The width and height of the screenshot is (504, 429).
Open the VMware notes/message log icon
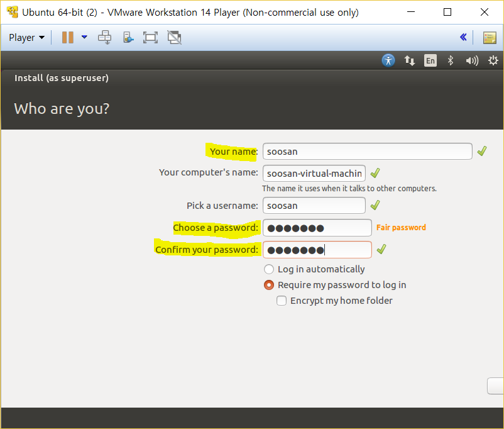click(x=490, y=37)
